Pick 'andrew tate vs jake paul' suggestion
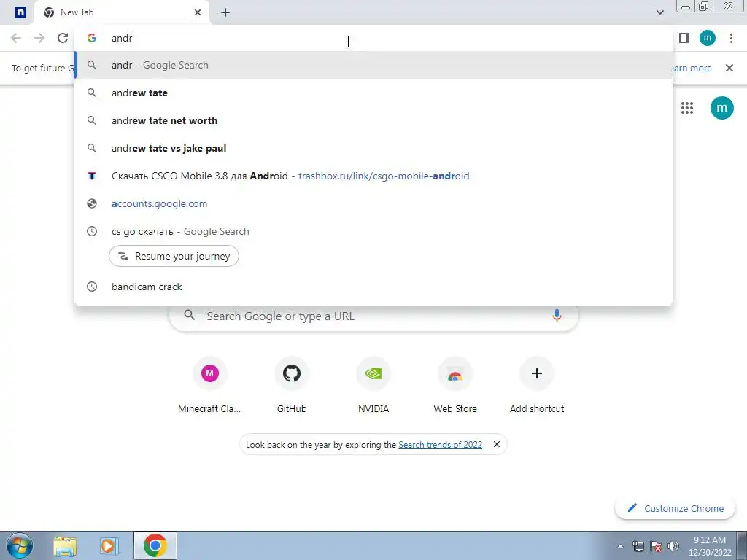 373,148
